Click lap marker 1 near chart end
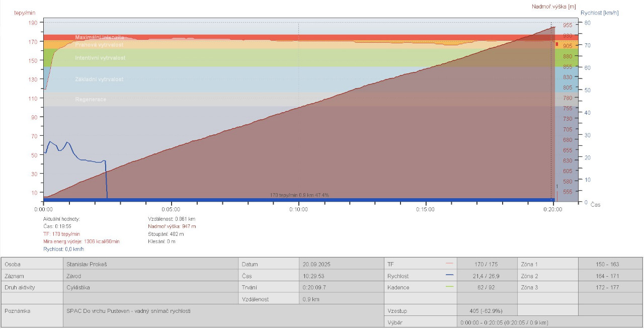 [x=557, y=187]
